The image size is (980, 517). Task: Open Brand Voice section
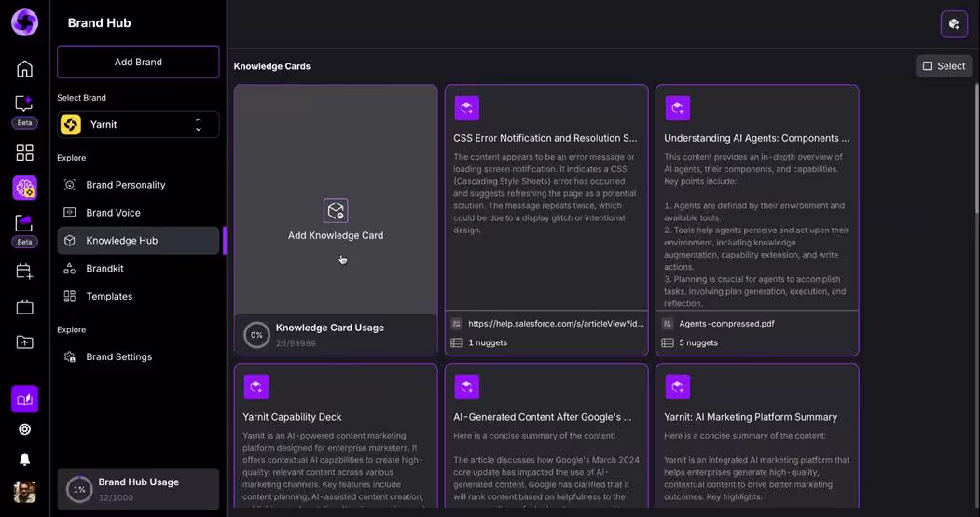[138, 213]
